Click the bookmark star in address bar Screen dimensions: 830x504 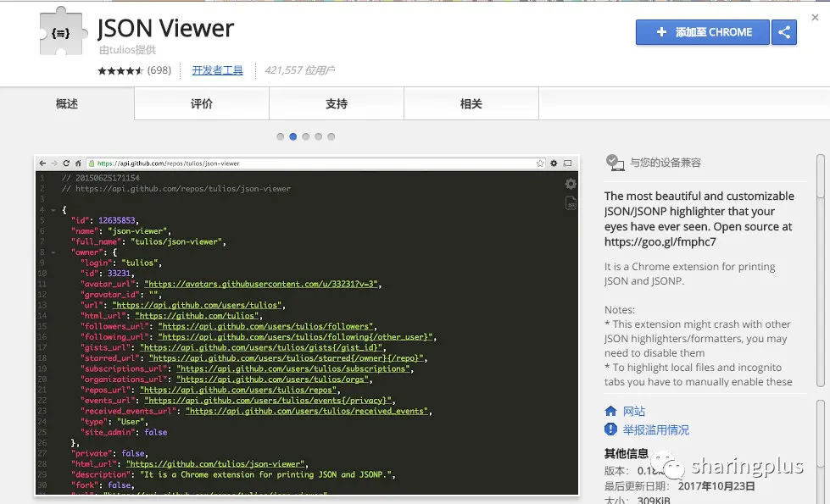pyautogui.click(x=540, y=163)
